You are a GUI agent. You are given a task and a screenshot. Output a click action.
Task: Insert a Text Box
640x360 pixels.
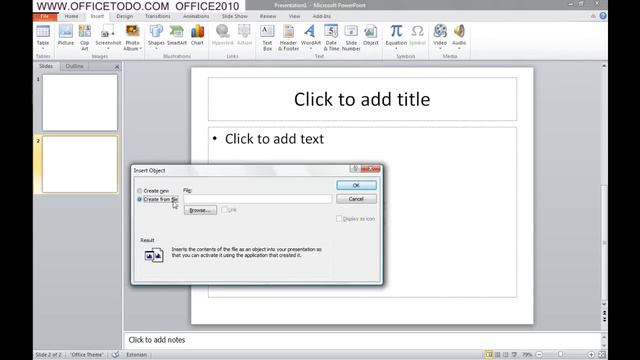tap(267, 37)
